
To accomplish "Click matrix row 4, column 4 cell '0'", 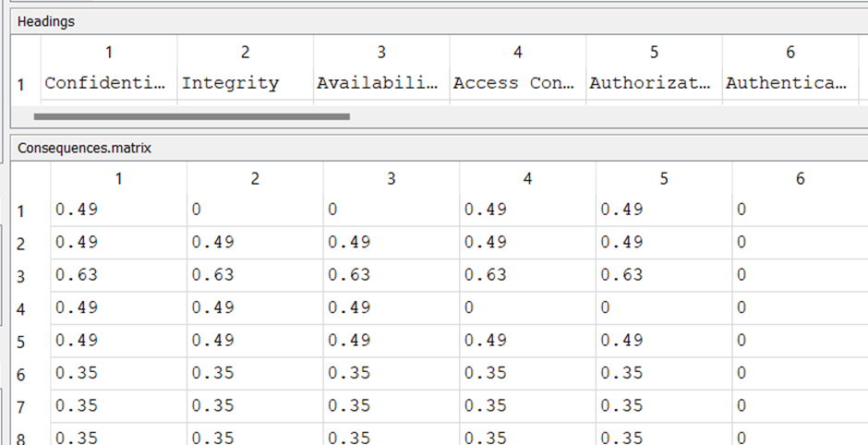I will pyautogui.click(x=527, y=307).
